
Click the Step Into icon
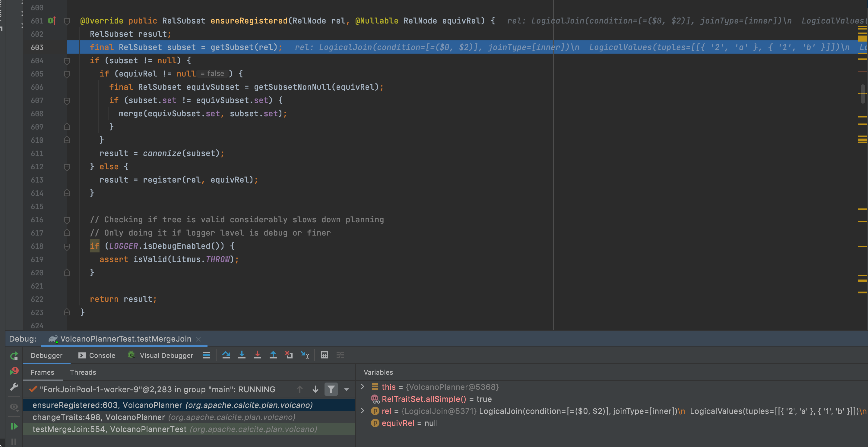click(x=242, y=355)
